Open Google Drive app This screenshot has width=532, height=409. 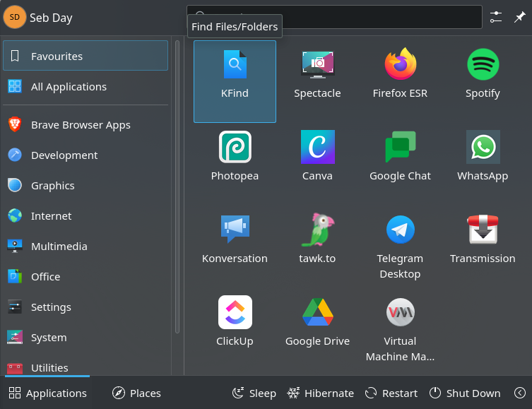pyautogui.click(x=317, y=323)
